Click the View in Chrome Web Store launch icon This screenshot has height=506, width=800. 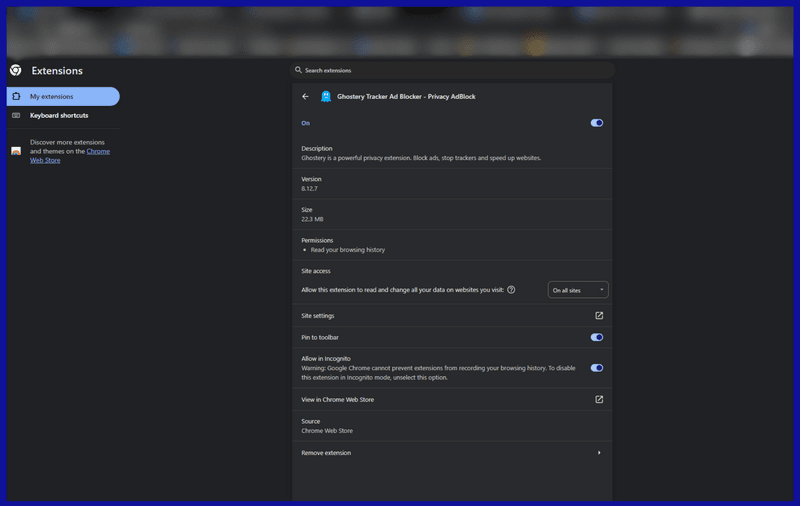pos(599,400)
